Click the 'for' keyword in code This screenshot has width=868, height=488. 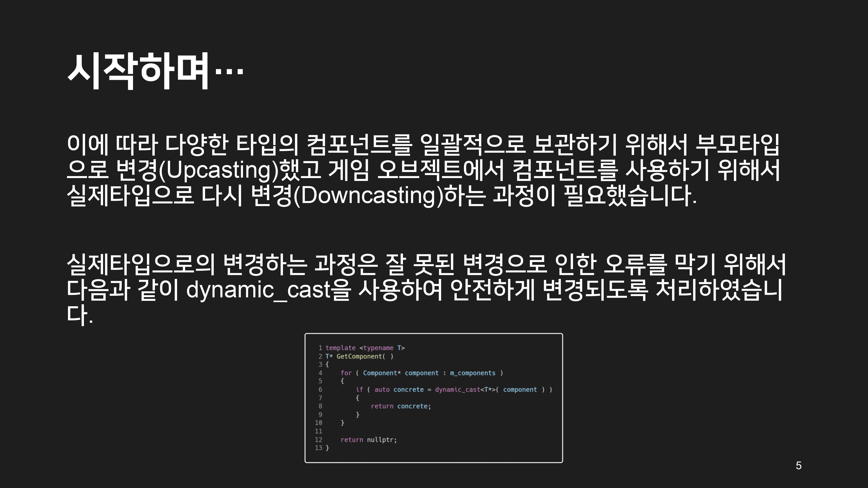[346, 373]
